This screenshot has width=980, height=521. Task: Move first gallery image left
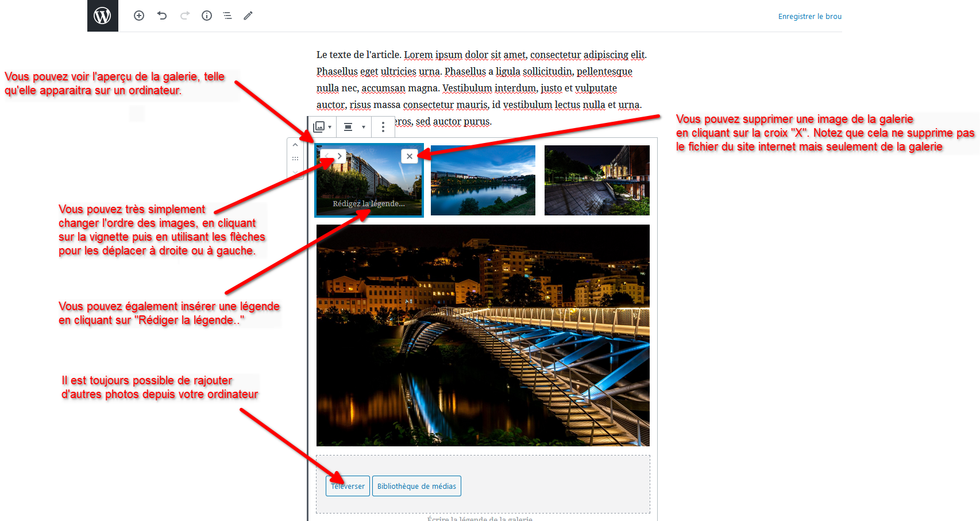click(x=327, y=156)
